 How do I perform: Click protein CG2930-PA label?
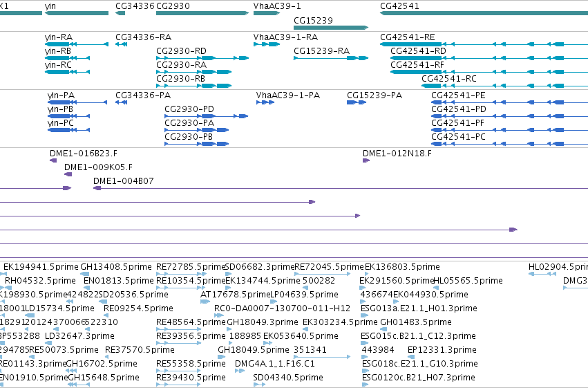[x=189, y=123]
